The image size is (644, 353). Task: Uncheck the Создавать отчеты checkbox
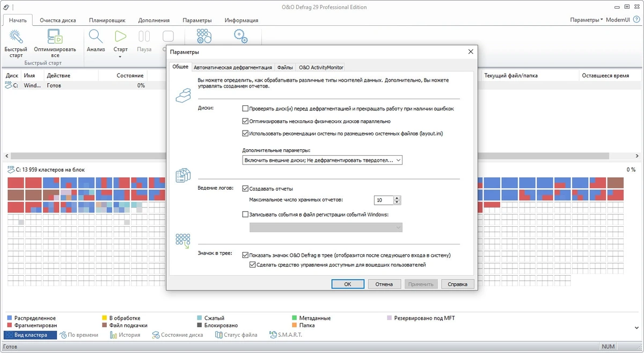245,189
